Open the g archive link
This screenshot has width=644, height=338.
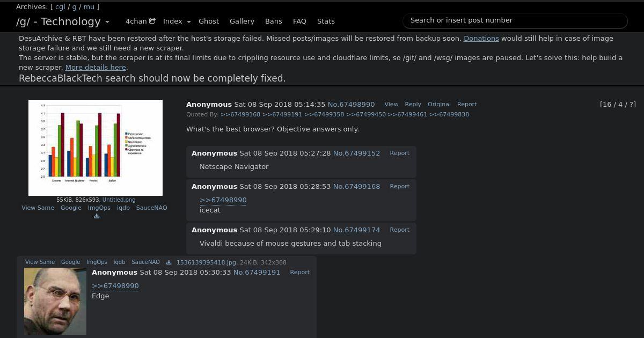coord(74,7)
